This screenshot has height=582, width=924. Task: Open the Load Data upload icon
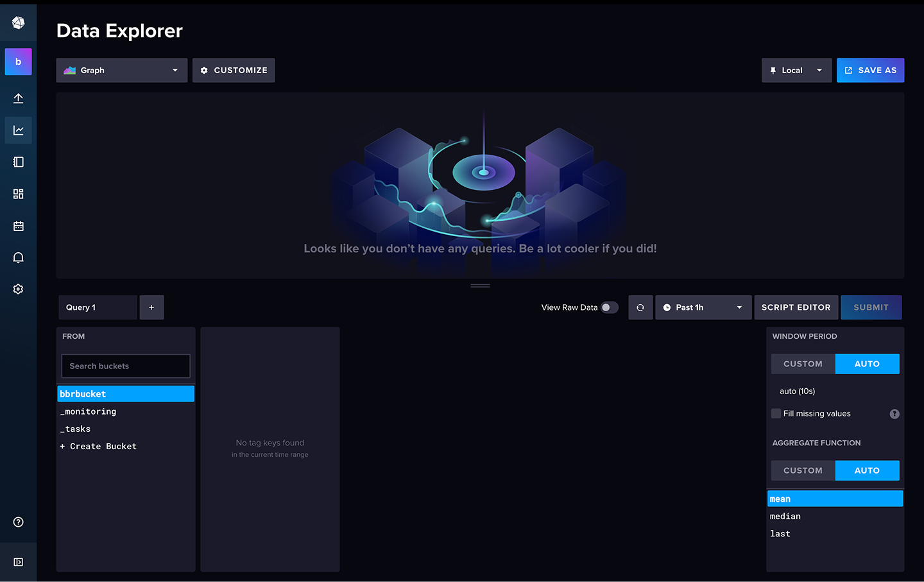point(18,98)
